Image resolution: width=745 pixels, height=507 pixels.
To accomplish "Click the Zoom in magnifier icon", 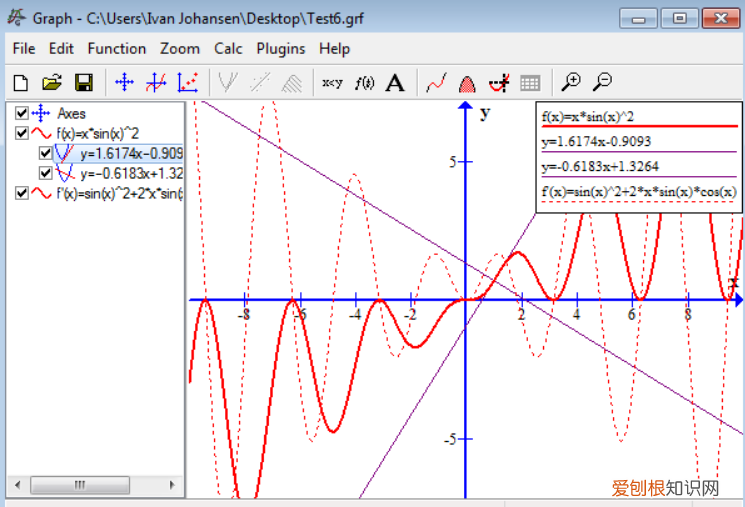I will [x=571, y=83].
